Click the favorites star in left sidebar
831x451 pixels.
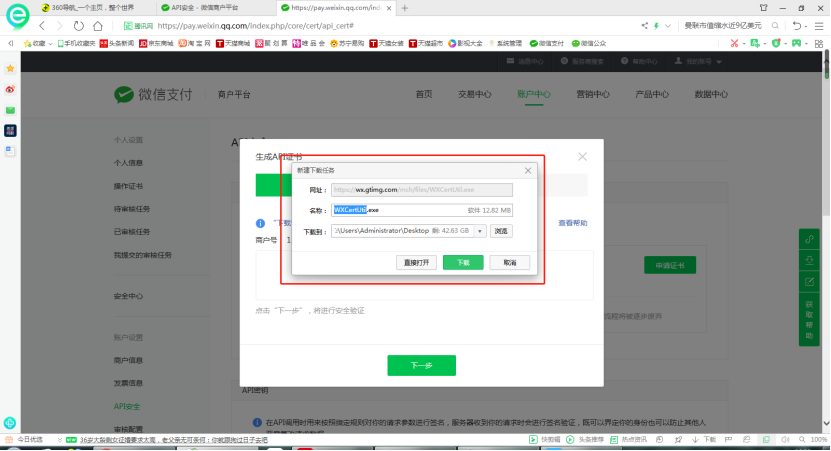tap(10, 68)
